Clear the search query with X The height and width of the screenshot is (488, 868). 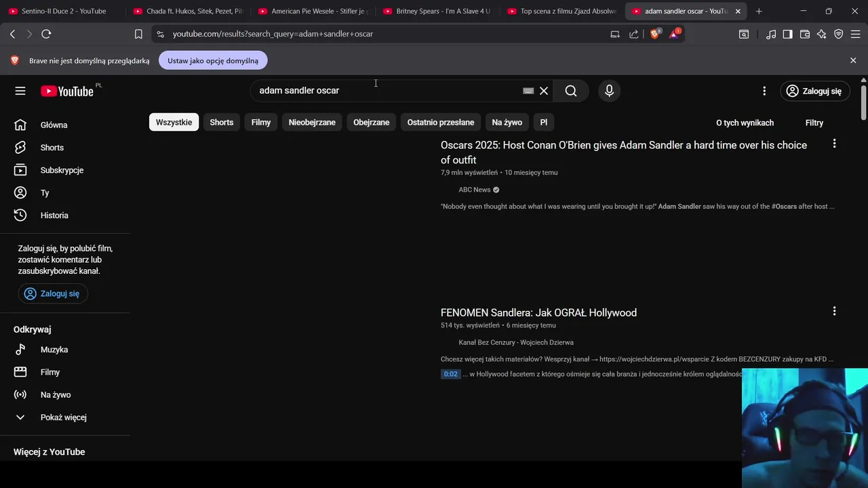544,91
